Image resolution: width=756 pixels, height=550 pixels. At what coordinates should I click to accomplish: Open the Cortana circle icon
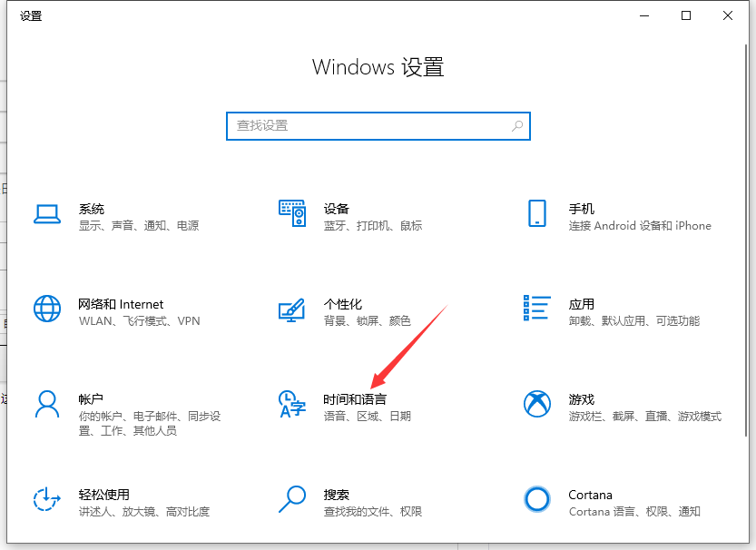(x=537, y=499)
